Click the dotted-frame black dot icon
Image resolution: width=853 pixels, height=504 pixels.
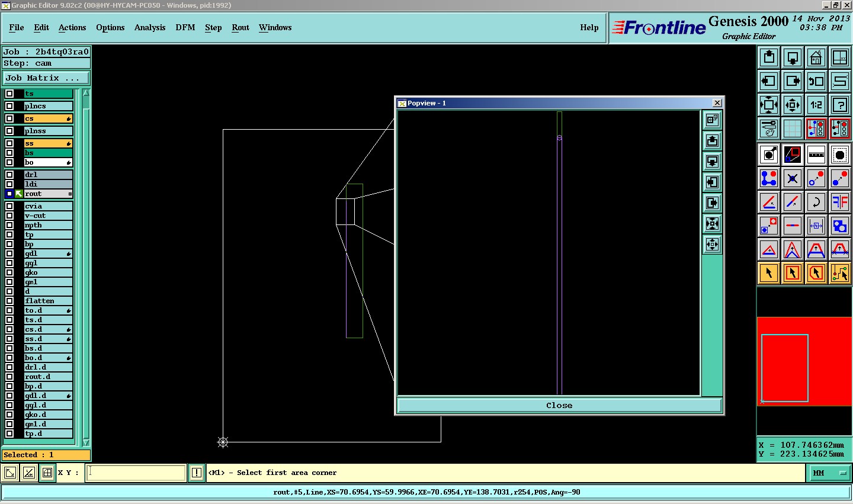[x=840, y=155]
